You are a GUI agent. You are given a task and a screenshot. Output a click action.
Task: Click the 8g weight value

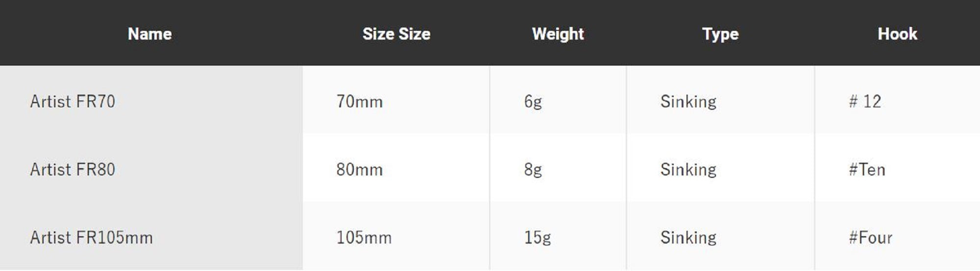coord(533,170)
